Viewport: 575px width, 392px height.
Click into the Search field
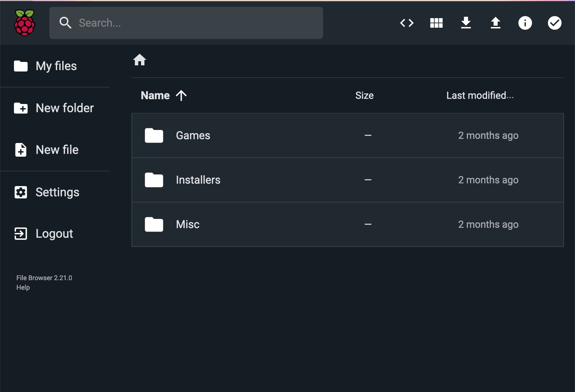click(x=199, y=23)
